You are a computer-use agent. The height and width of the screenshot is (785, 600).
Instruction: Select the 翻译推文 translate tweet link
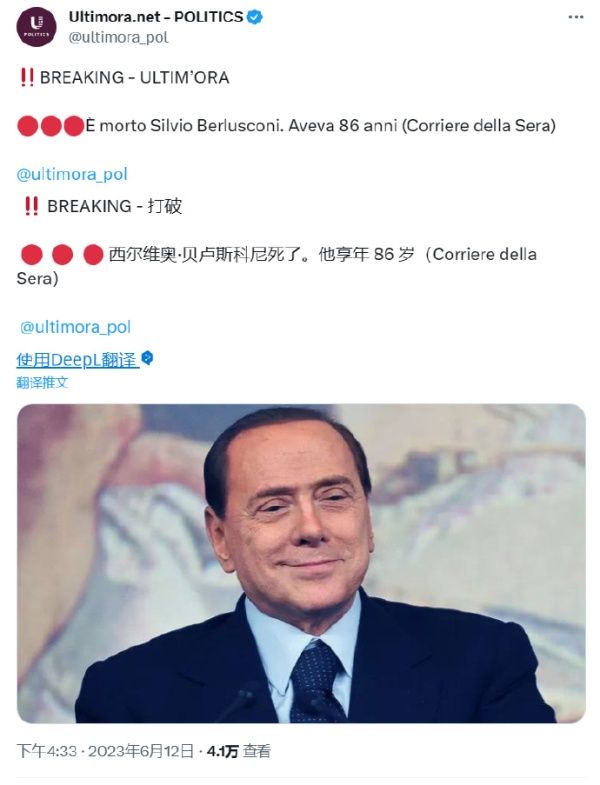point(43,382)
